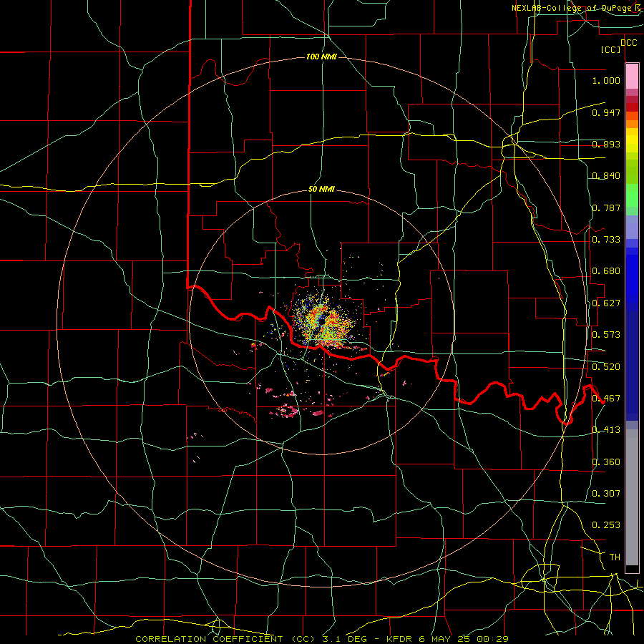Click the 0.307 scale value

tap(606, 494)
